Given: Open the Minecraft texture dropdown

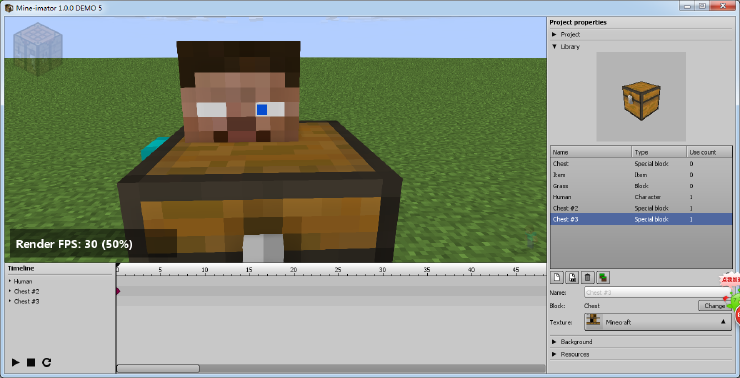Looking at the screenshot, I should tap(658, 322).
